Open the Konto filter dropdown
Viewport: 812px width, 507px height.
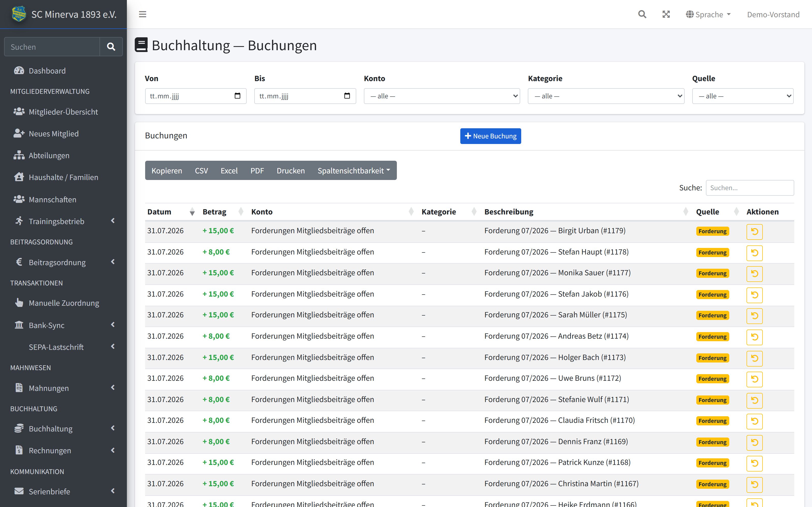pos(442,96)
